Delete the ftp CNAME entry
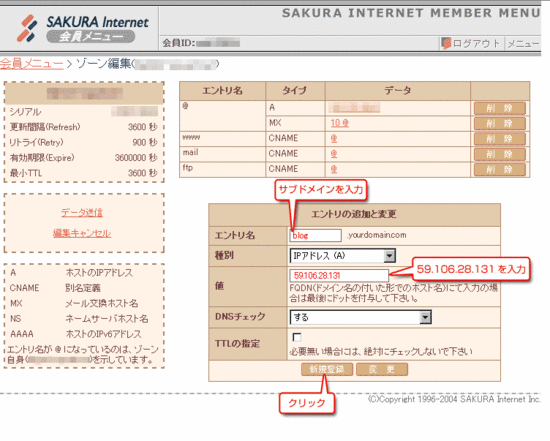The width and height of the screenshot is (550, 441). click(499, 169)
